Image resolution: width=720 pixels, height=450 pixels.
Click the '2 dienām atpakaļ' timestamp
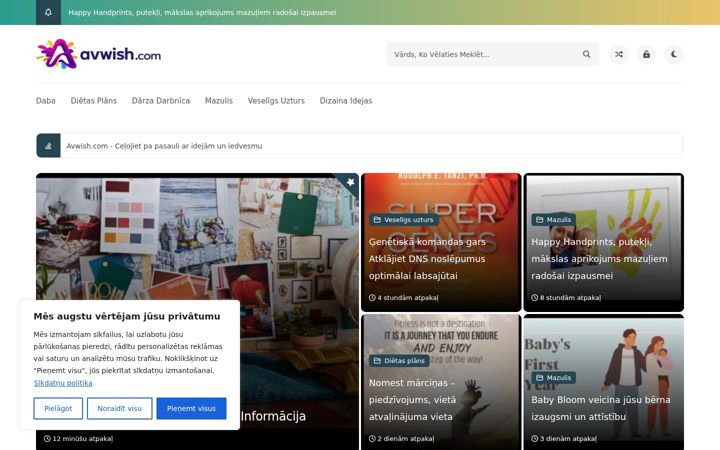[x=402, y=439]
